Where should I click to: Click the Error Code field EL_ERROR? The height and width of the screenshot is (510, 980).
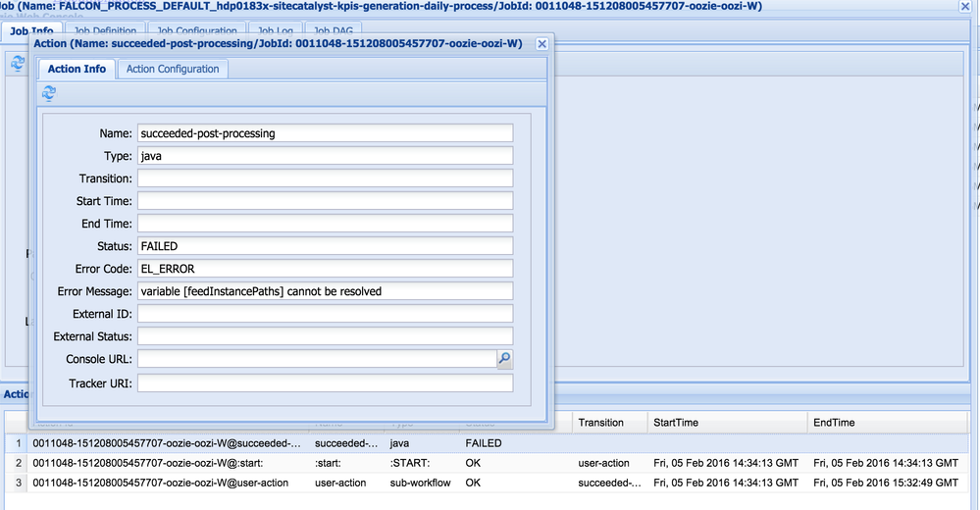[x=325, y=268]
